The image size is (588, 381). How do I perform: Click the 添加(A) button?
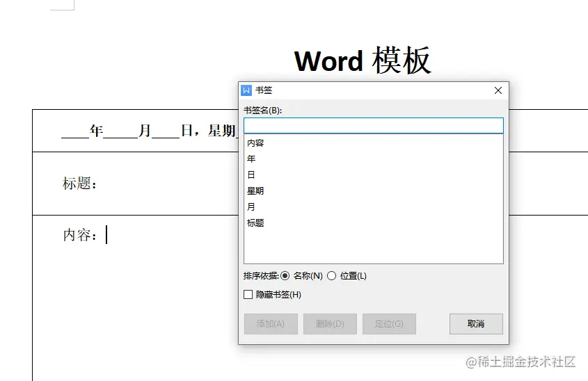pyautogui.click(x=271, y=324)
